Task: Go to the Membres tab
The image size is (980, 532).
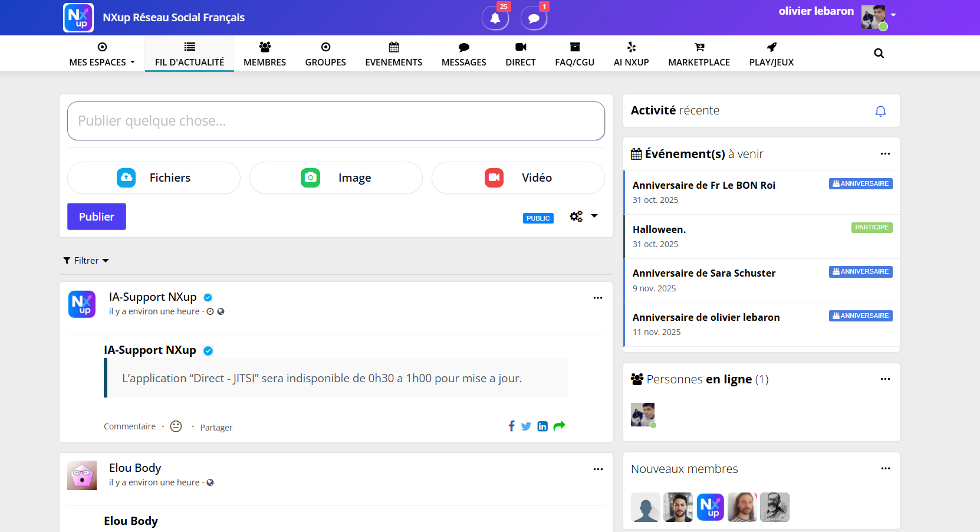Action: click(265, 54)
